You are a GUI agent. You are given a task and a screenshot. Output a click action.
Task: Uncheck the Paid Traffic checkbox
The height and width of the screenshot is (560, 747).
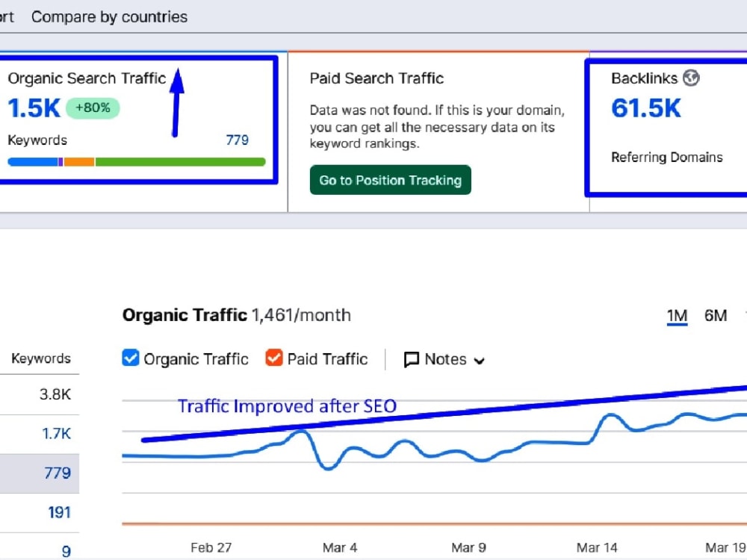274,358
